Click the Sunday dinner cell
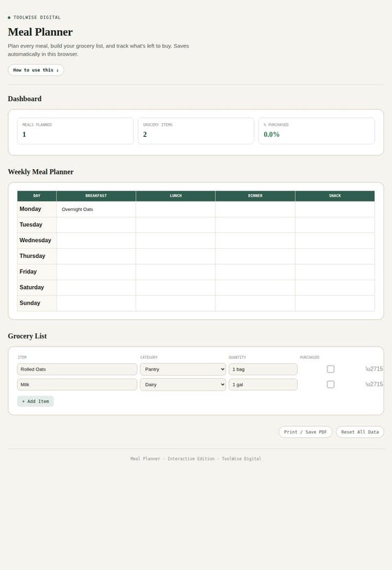 coord(255,303)
